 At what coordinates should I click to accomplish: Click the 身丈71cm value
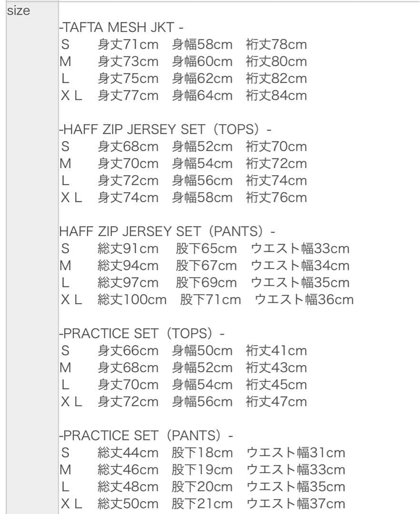[128, 45]
